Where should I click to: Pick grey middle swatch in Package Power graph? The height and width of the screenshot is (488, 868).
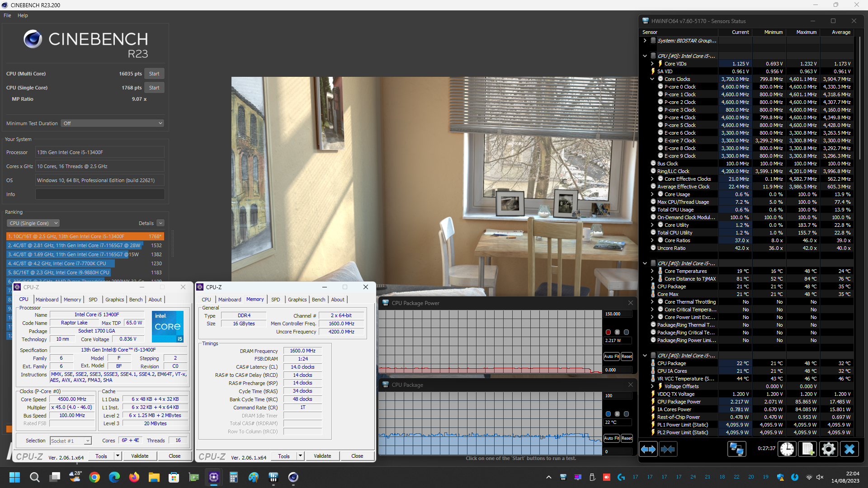pos(617,332)
